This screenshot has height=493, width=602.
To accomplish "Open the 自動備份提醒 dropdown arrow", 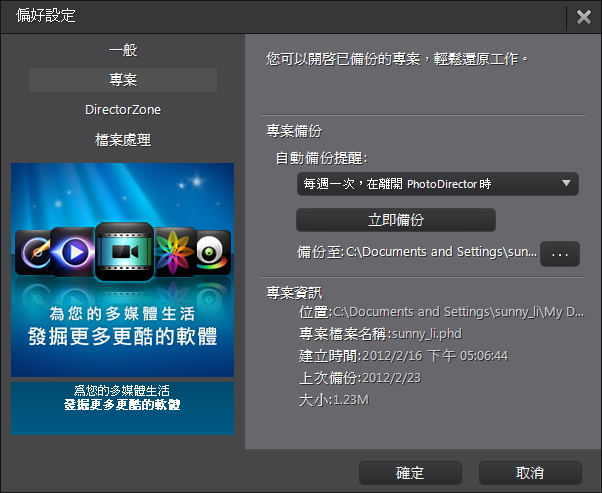I will (566, 183).
